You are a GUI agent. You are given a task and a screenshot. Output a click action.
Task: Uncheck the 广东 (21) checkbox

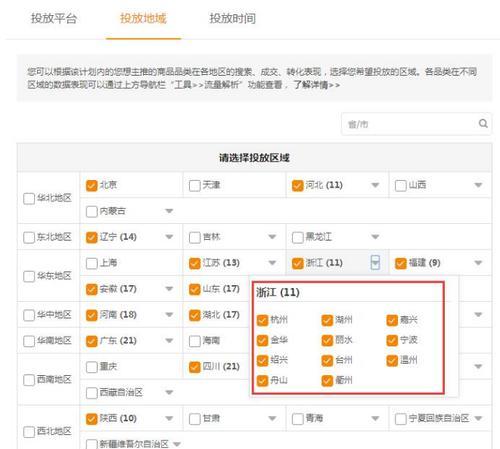point(91,341)
